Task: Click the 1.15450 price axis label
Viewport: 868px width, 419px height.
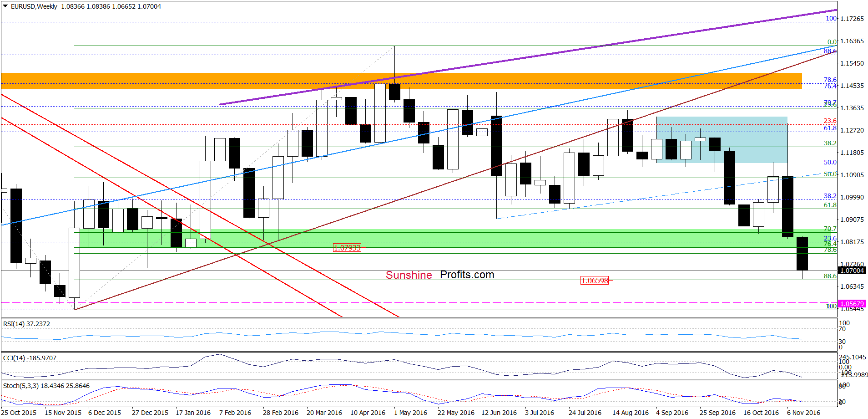Action: tap(852, 63)
